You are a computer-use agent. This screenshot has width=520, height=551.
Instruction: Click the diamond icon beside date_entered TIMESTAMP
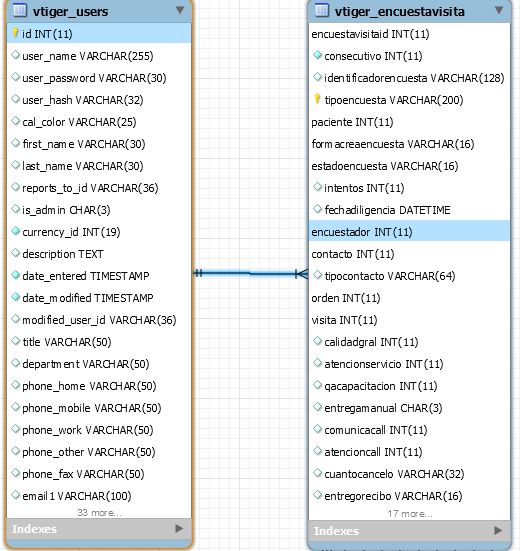pyautogui.click(x=15, y=275)
